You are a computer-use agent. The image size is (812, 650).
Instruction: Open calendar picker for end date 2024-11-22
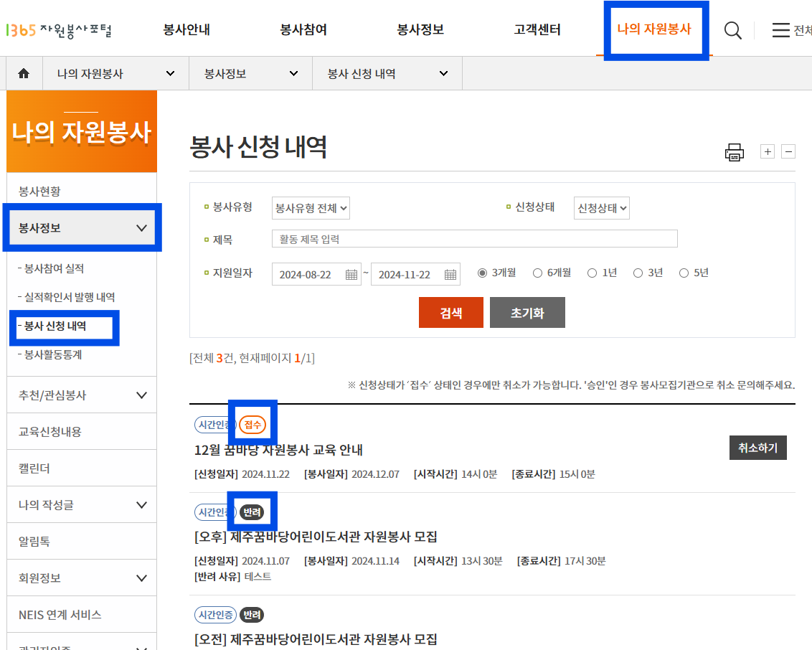(x=450, y=275)
